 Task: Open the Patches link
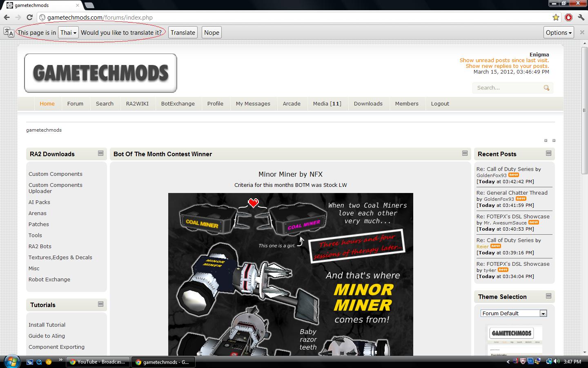pyautogui.click(x=38, y=224)
